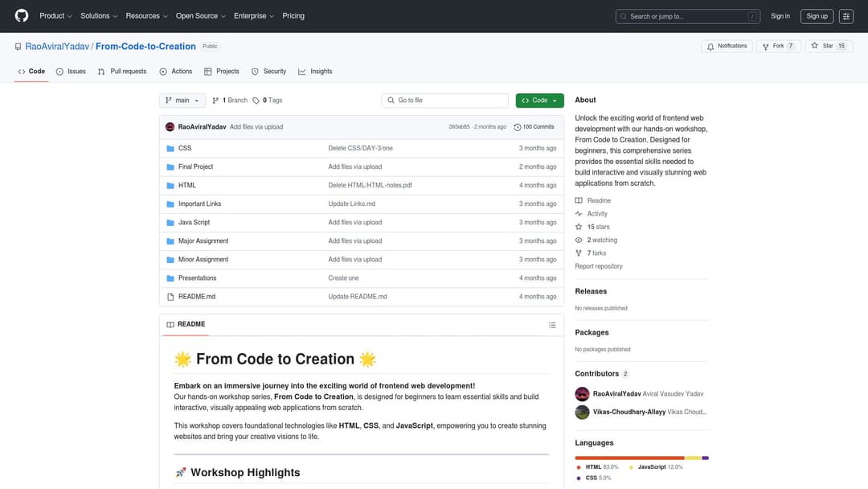Open commit message 'Update Links.md'
Image resolution: width=868 pixels, height=489 pixels.
tap(351, 203)
